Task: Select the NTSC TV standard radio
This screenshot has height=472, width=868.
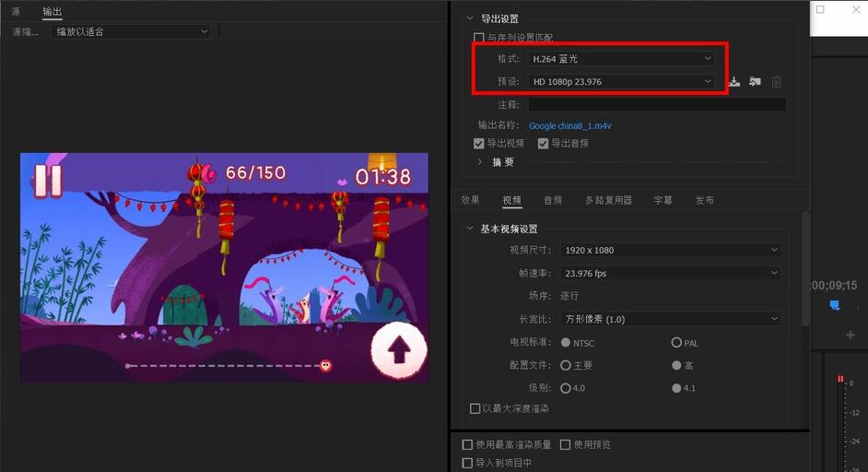Action: (x=565, y=343)
